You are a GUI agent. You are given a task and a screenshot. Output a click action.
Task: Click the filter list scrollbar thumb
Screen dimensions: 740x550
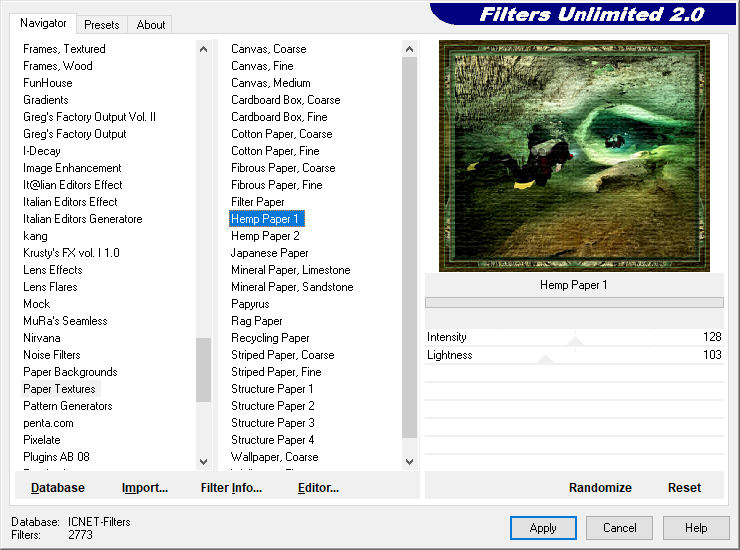click(x=409, y=247)
